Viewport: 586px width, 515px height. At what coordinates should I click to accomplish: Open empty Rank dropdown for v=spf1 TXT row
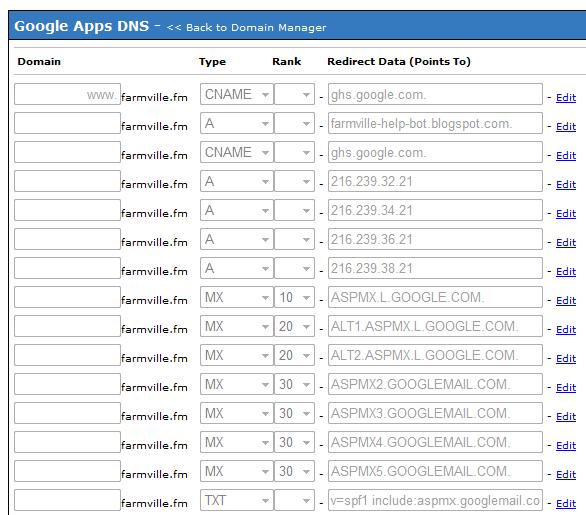coord(294,500)
